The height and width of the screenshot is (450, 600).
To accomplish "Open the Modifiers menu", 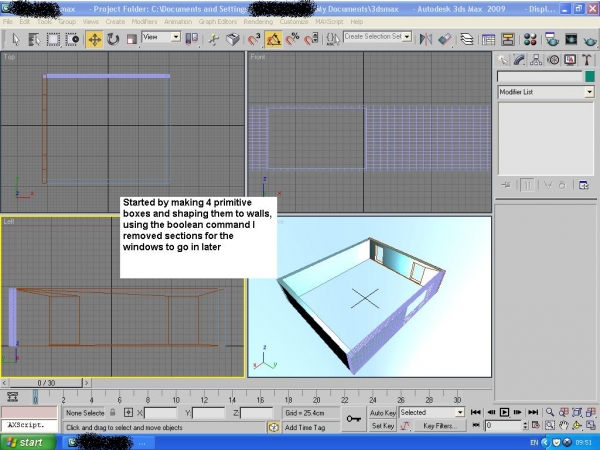I will tap(144, 22).
